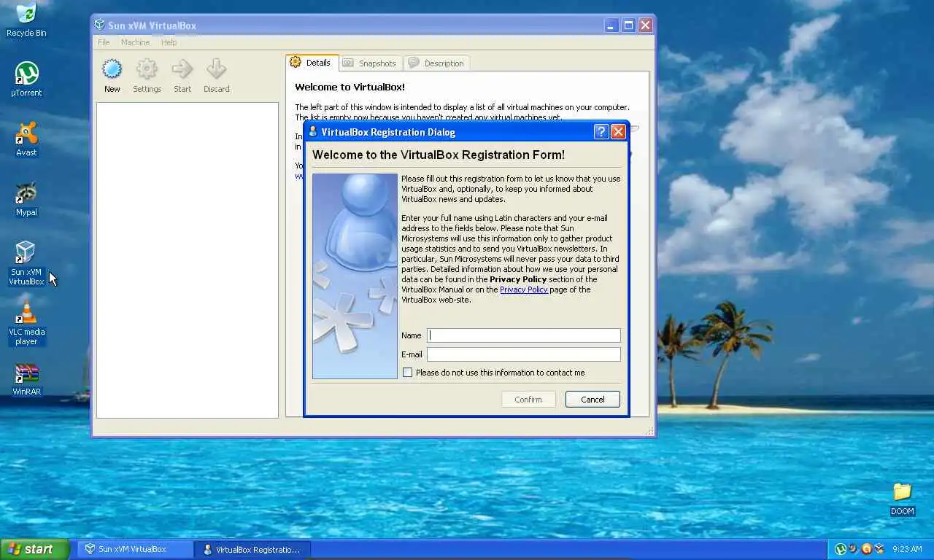Maximize the Sun xVM VirtualBox window
The image size is (934, 560).
(x=628, y=25)
